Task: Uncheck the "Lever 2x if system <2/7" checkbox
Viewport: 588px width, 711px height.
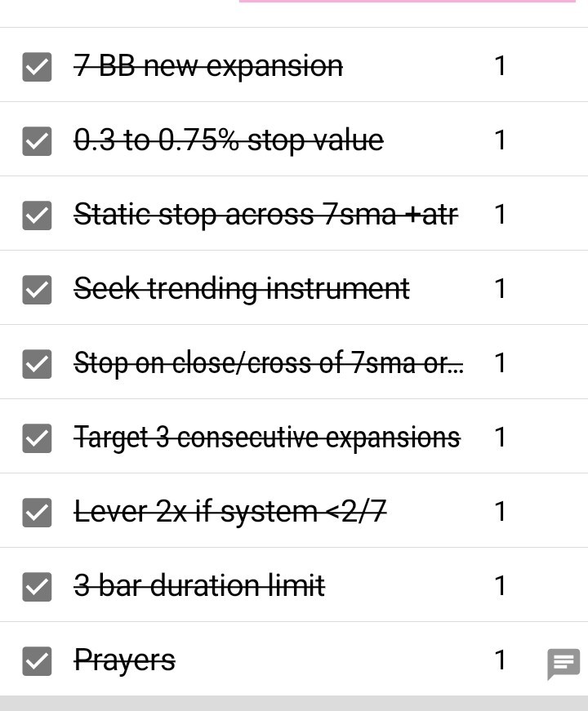Action: [37, 513]
